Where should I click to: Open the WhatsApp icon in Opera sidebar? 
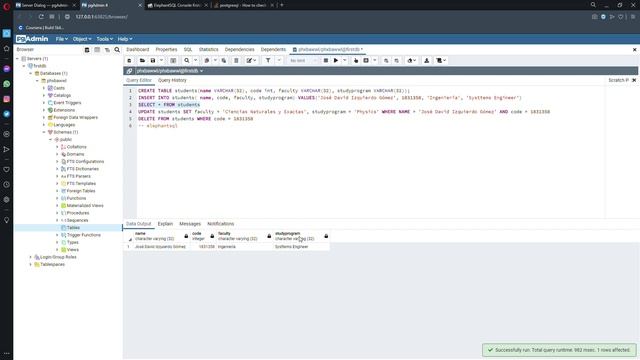click(7, 84)
